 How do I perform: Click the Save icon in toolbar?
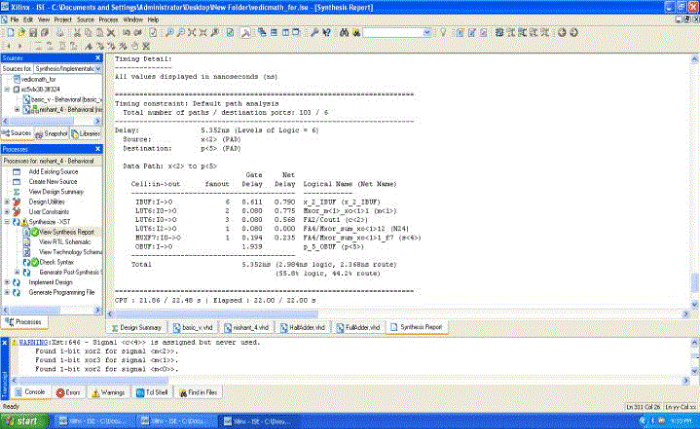click(31, 32)
